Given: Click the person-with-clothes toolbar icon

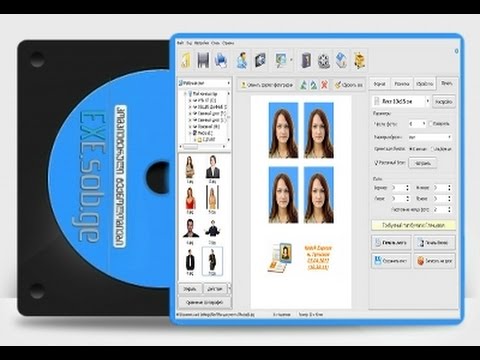Looking at the screenshot, I should pyautogui.click(x=242, y=60).
